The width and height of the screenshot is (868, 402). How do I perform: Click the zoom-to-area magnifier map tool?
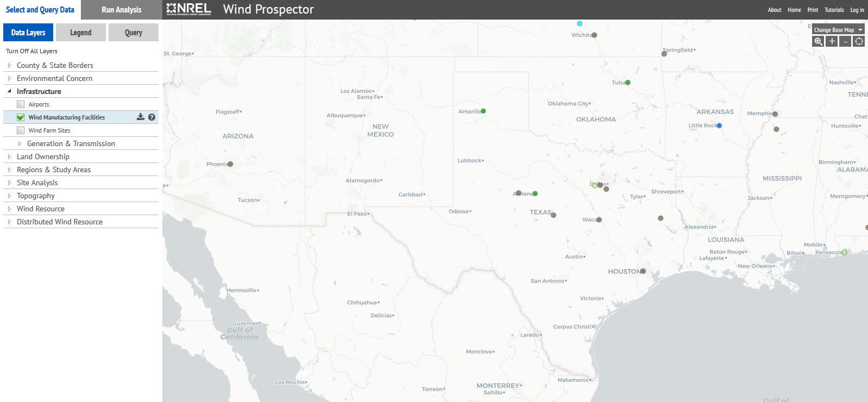818,41
